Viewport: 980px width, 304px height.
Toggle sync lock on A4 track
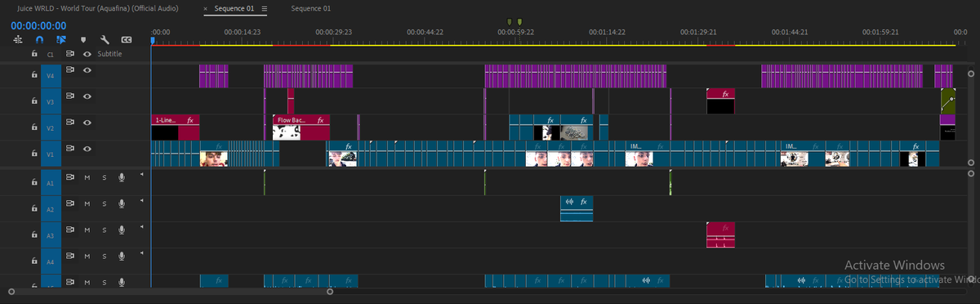coord(70,257)
